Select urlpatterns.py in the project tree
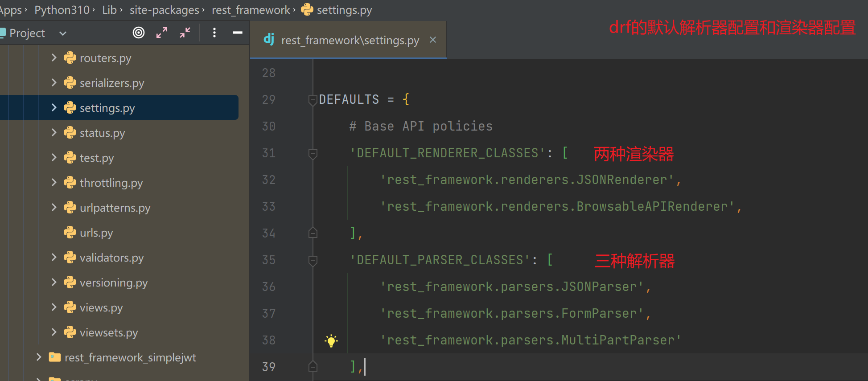The image size is (868, 381). 115,208
